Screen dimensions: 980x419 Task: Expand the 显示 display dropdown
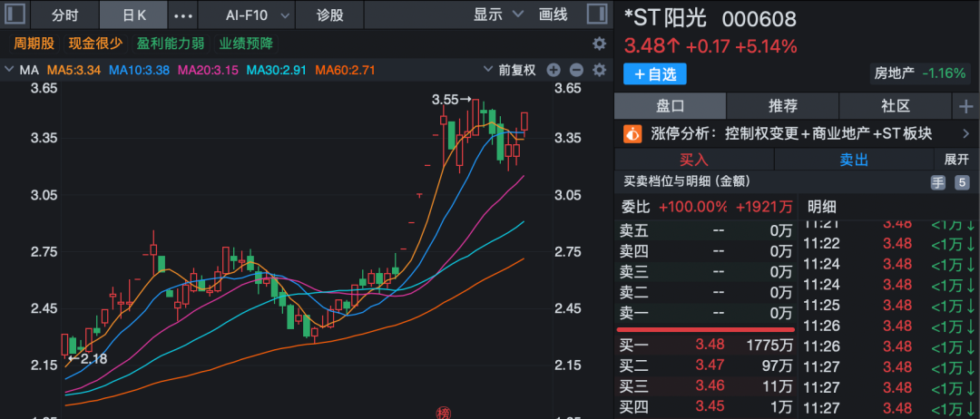coord(499,15)
